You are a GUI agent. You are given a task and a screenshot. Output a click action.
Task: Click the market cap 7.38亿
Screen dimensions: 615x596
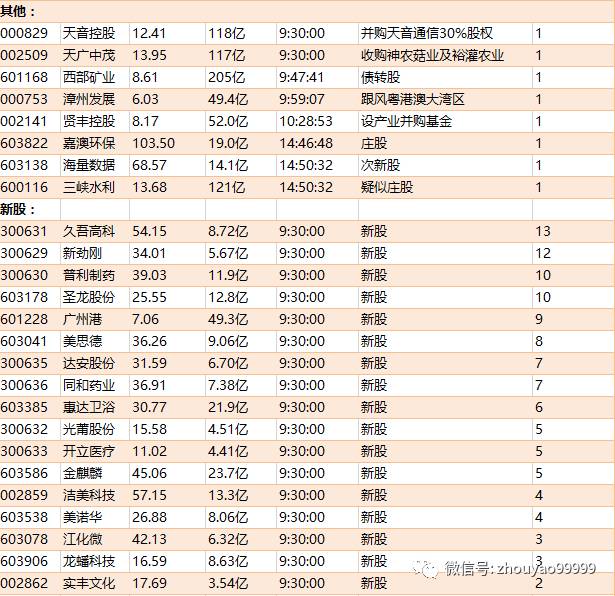(228, 385)
